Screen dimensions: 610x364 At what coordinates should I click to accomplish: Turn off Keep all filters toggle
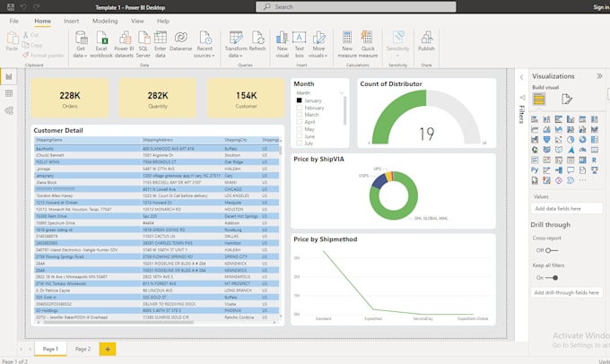click(552, 278)
